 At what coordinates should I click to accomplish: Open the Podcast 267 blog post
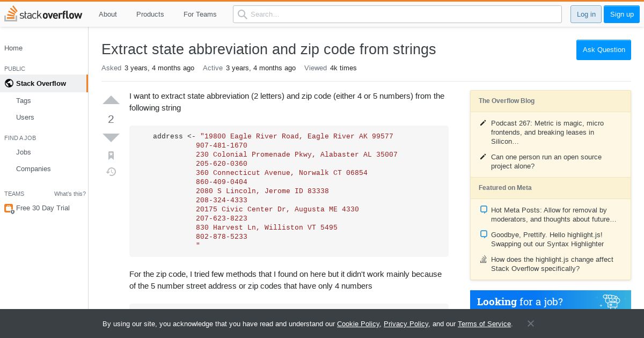(x=547, y=132)
